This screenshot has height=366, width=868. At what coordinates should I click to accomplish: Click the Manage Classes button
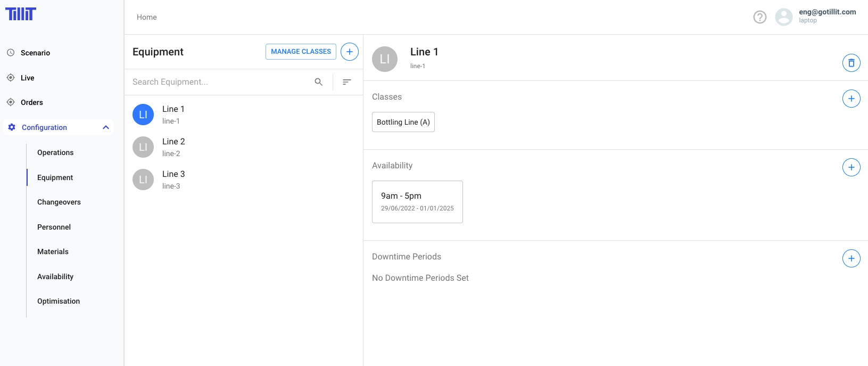pos(301,52)
